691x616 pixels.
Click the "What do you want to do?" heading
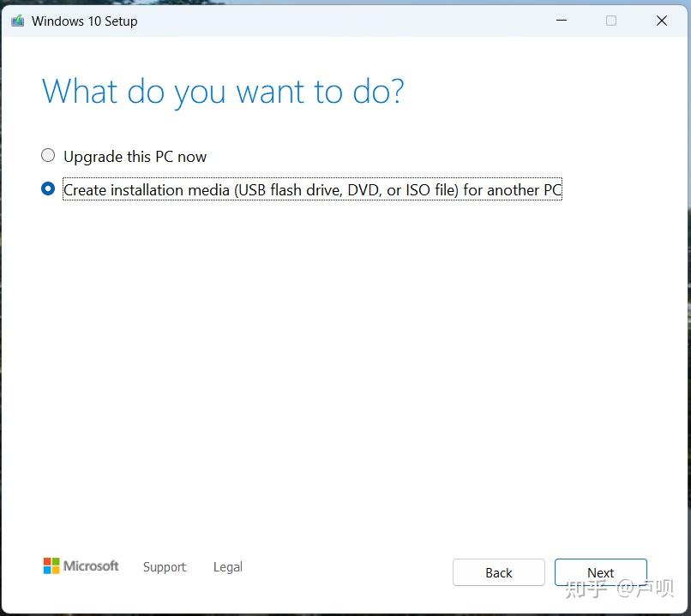pyautogui.click(x=223, y=93)
